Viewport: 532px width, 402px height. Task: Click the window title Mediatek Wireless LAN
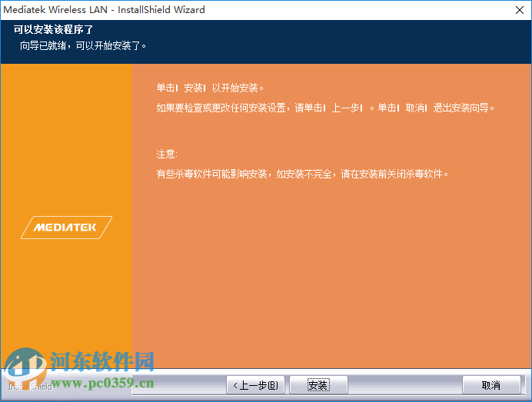pos(55,9)
